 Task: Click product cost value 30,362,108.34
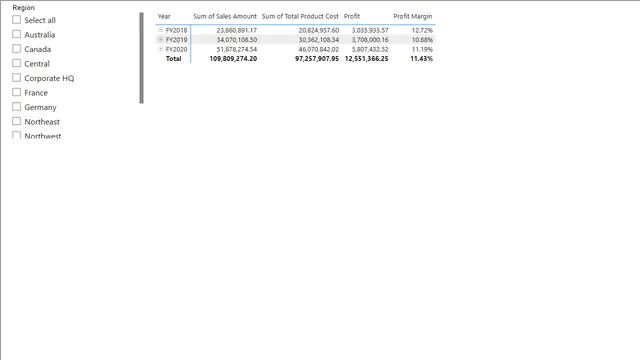point(319,40)
